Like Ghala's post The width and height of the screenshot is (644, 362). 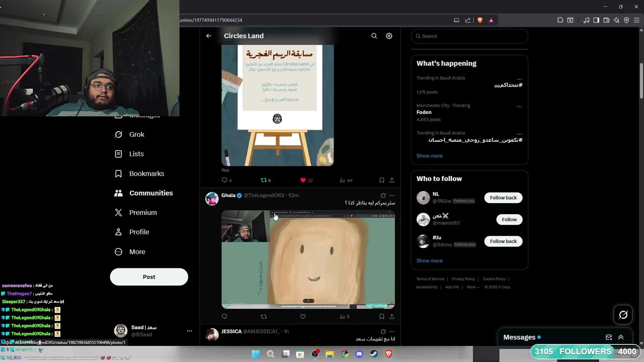tap(303, 316)
